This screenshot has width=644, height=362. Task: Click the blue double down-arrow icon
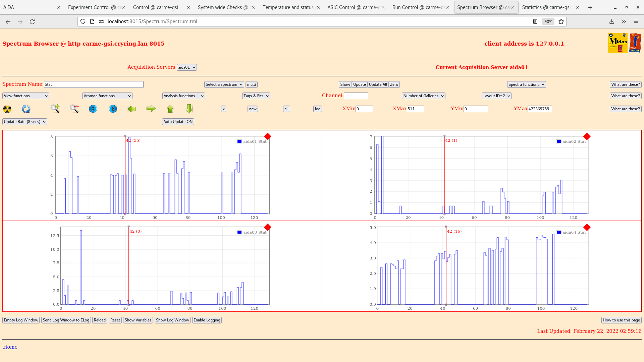pos(93,109)
